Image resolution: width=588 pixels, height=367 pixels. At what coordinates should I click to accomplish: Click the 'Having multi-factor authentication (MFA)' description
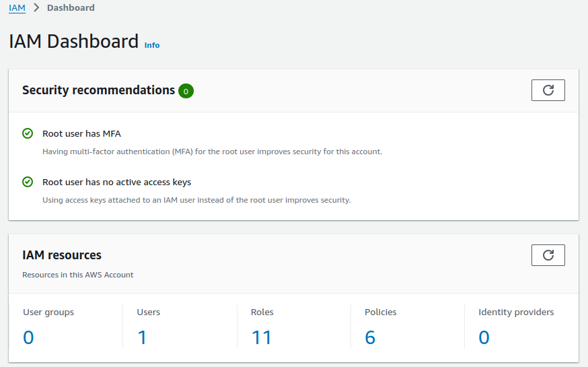(212, 152)
